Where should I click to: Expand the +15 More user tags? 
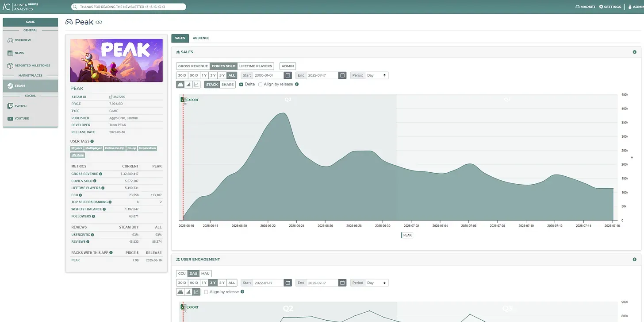pyautogui.click(x=77, y=155)
